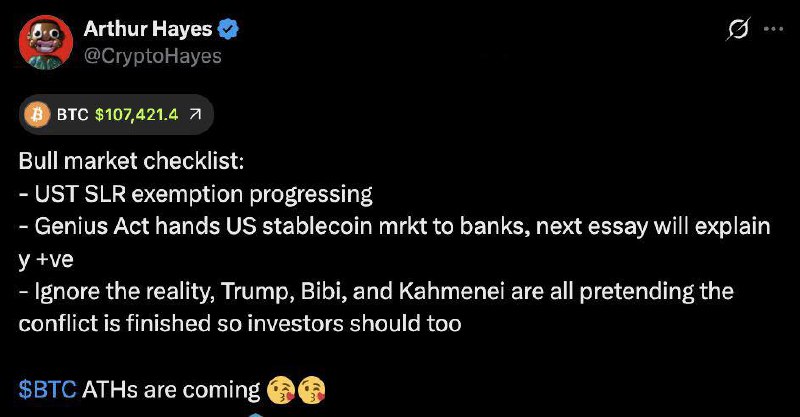Viewport: 800px width, 417px height.
Task: Click the blue verified badge
Action: (x=228, y=29)
